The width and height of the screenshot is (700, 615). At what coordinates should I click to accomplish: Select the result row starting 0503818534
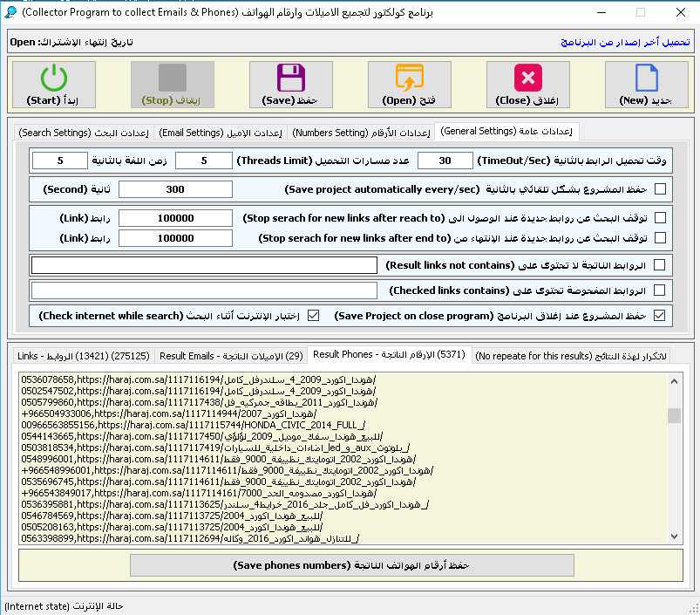215,448
